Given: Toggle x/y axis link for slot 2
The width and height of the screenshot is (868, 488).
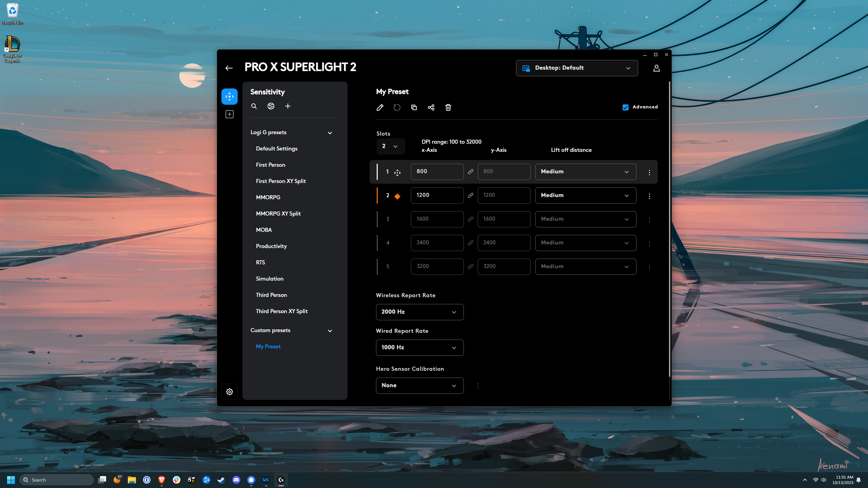Looking at the screenshot, I should click(471, 196).
